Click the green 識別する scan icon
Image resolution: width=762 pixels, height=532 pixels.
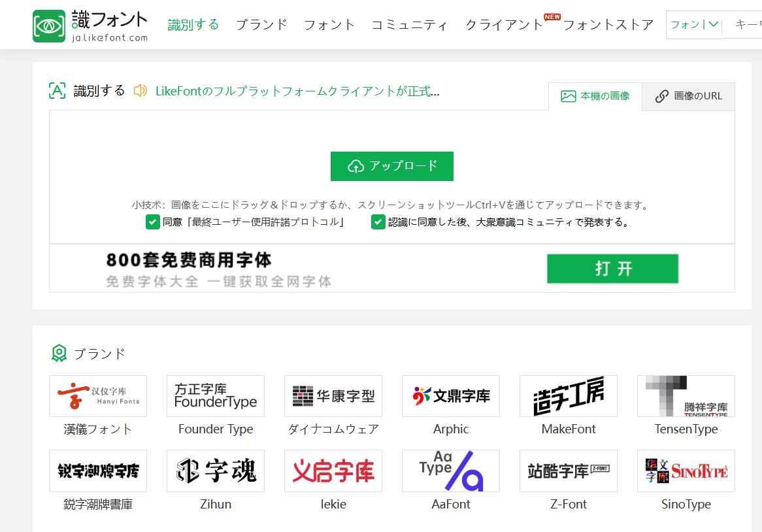pyautogui.click(x=58, y=91)
